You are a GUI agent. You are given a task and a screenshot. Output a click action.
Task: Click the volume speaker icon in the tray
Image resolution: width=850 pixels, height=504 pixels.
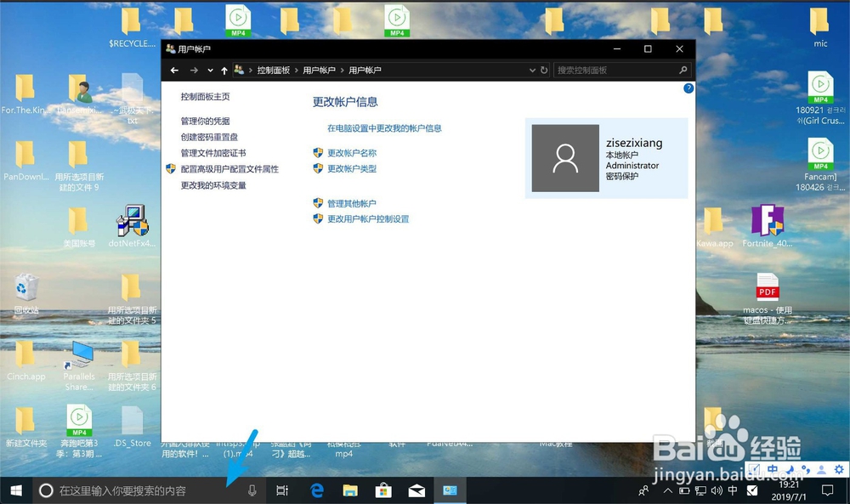click(717, 490)
